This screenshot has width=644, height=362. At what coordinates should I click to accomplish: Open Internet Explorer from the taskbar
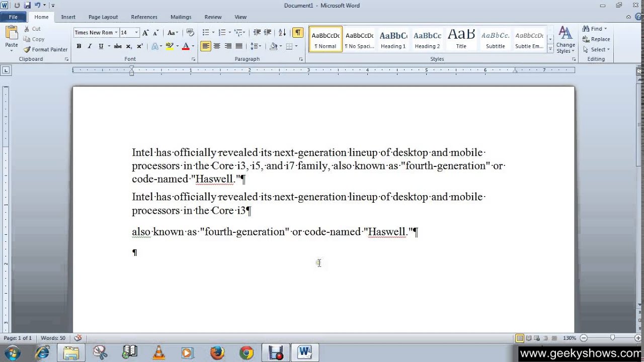pyautogui.click(x=42, y=352)
